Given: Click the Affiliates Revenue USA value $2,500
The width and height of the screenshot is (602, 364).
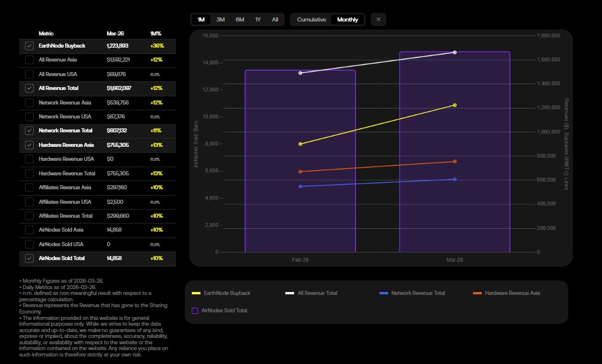Looking at the screenshot, I should [x=115, y=202].
